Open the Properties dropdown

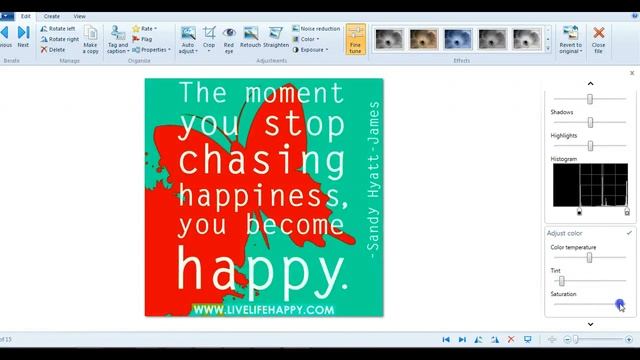(151, 50)
